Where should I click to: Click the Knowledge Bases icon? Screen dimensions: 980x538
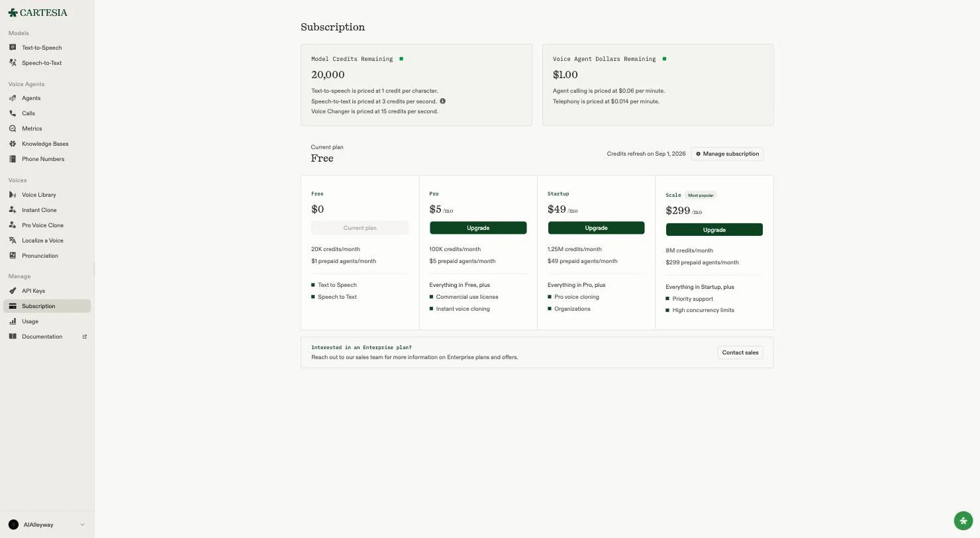pos(13,144)
